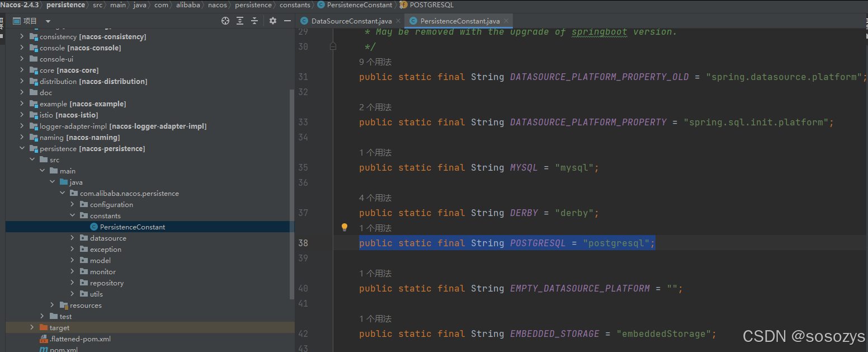Close the PersistenceConstant.java tab with its X

click(507, 21)
